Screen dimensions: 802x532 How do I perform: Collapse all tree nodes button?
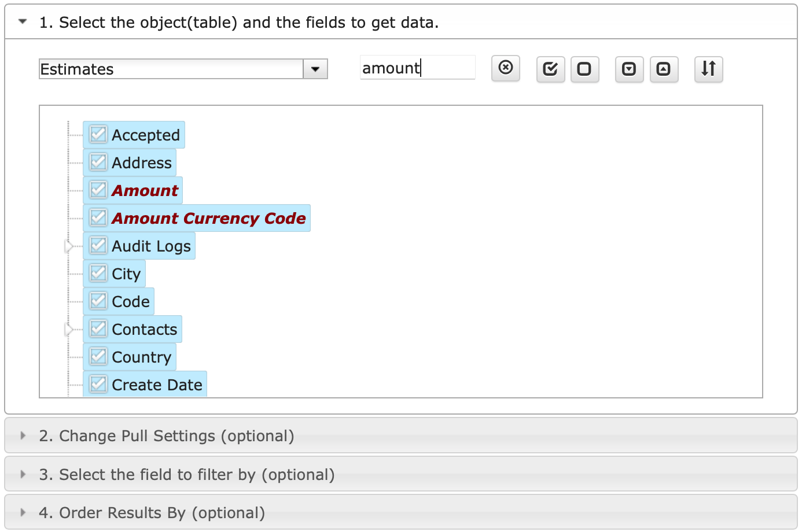coord(664,69)
